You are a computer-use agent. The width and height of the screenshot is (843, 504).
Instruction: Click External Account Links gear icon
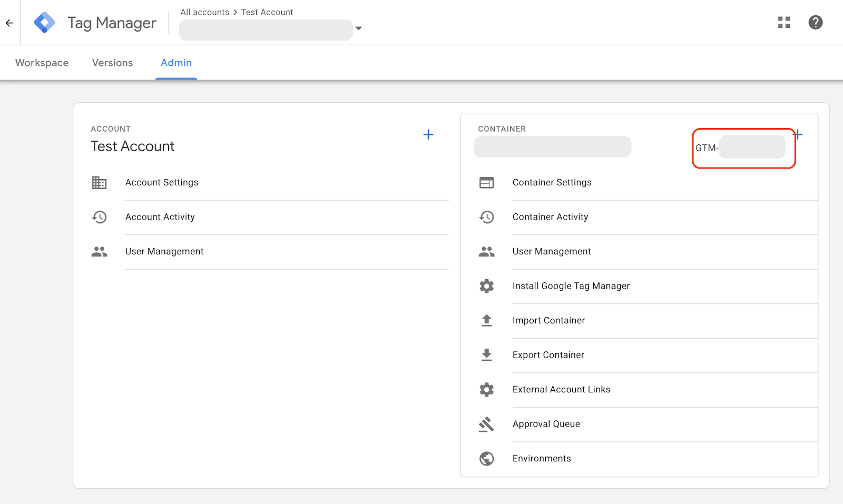click(x=486, y=390)
